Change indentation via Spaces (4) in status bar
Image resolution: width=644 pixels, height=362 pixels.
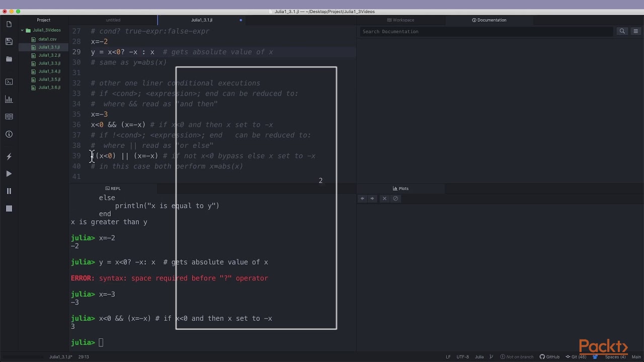coord(615,357)
